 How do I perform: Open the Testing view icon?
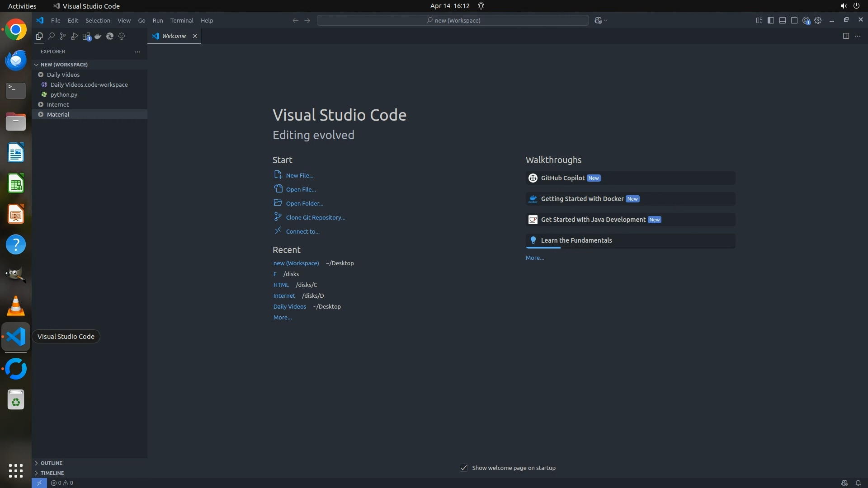click(122, 36)
